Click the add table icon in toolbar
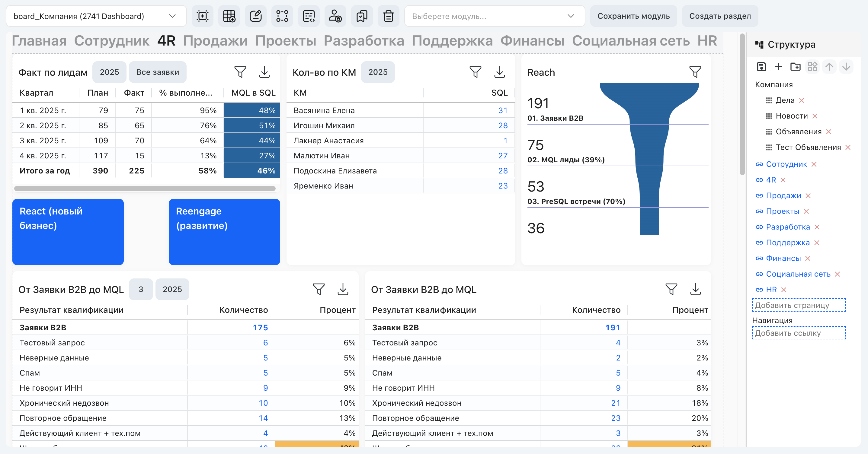 (229, 16)
